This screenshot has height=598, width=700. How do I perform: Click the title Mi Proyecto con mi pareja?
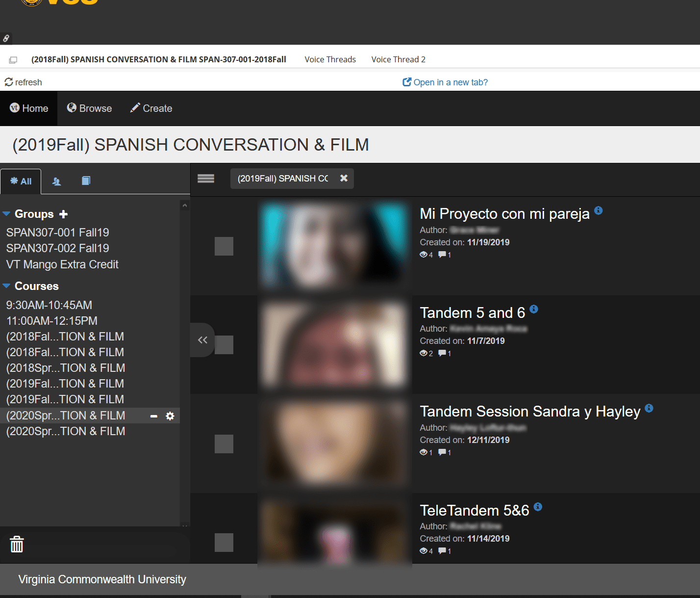(505, 214)
